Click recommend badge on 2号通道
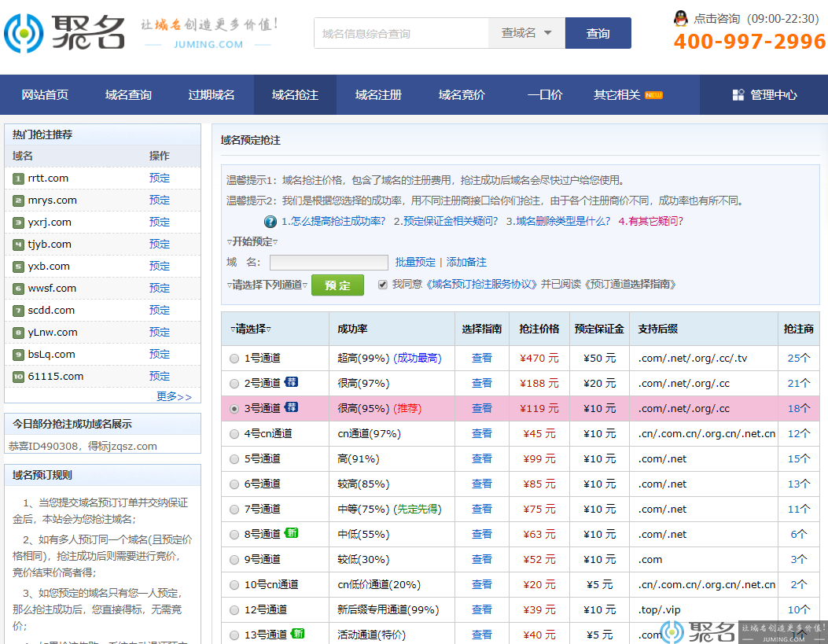 pos(291,382)
